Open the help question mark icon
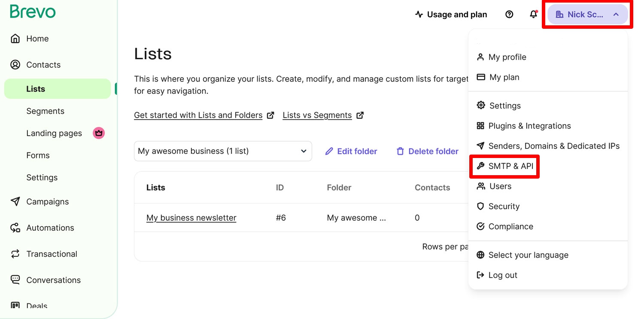The image size is (644, 319). [509, 15]
